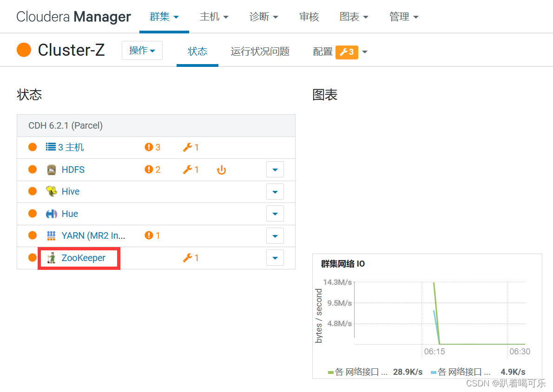553x392 pixels.
Task: Open the 诊断 menu
Action: click(263, 17)
